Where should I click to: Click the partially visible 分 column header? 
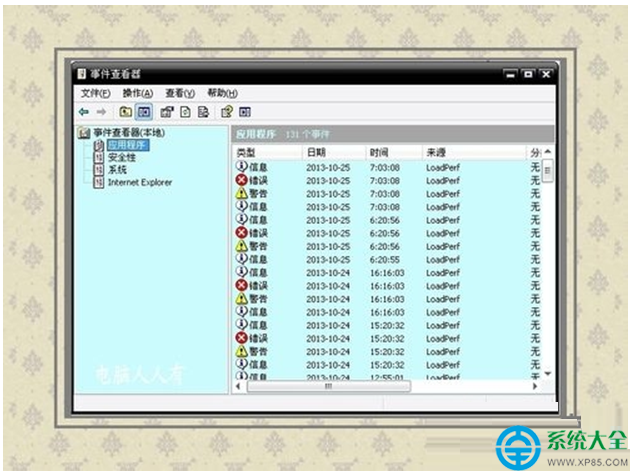coord(535,153)
